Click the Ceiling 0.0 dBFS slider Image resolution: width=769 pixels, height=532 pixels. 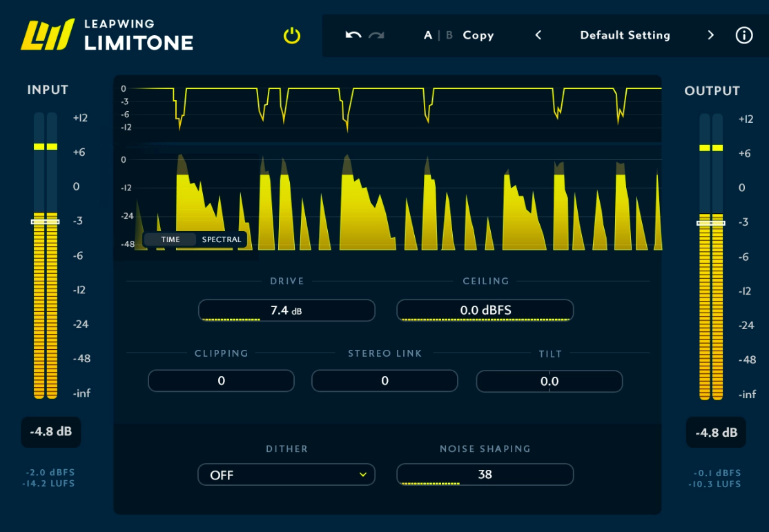[485, 311]
